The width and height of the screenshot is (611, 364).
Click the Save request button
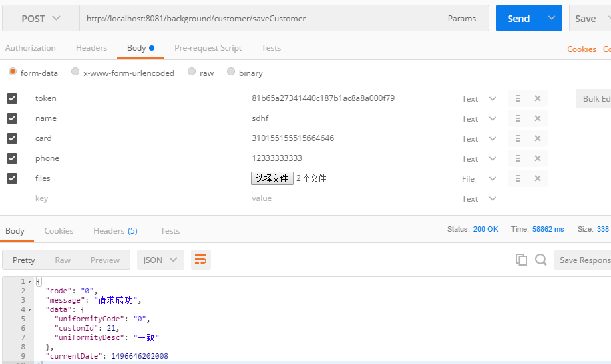(585, 19)
